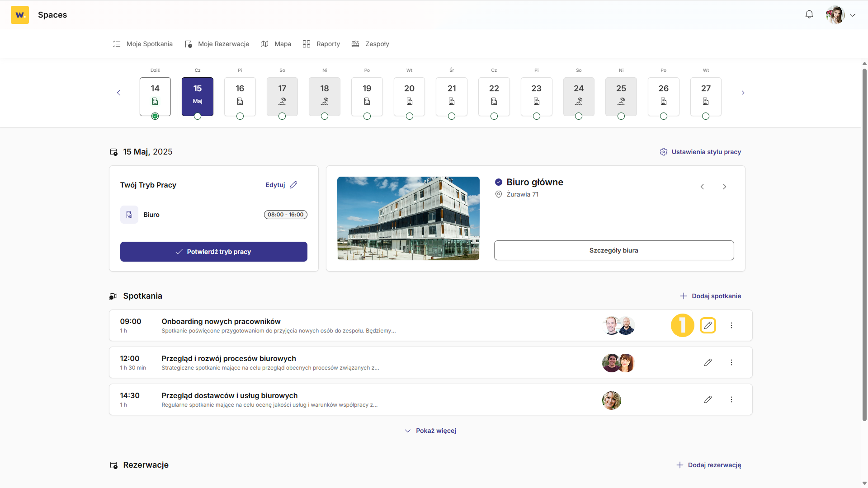Show next office in Biuro główne card

(x=725, y=187)
